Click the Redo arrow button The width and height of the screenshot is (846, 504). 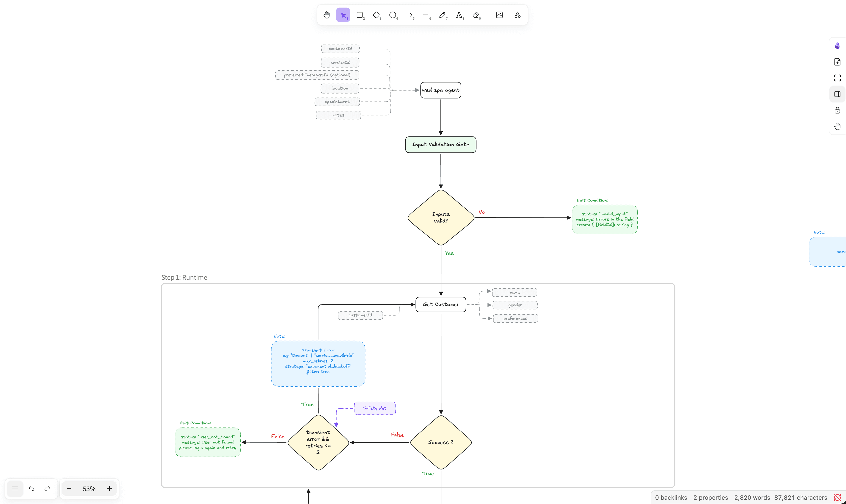tap(47, 489)
